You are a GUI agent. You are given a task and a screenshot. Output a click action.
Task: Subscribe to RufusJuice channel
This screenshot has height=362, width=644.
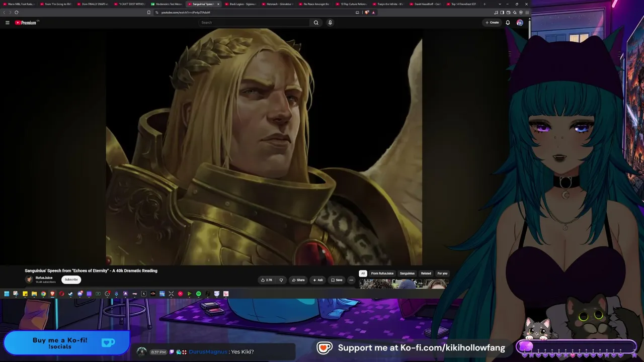(x=71, y=280)
